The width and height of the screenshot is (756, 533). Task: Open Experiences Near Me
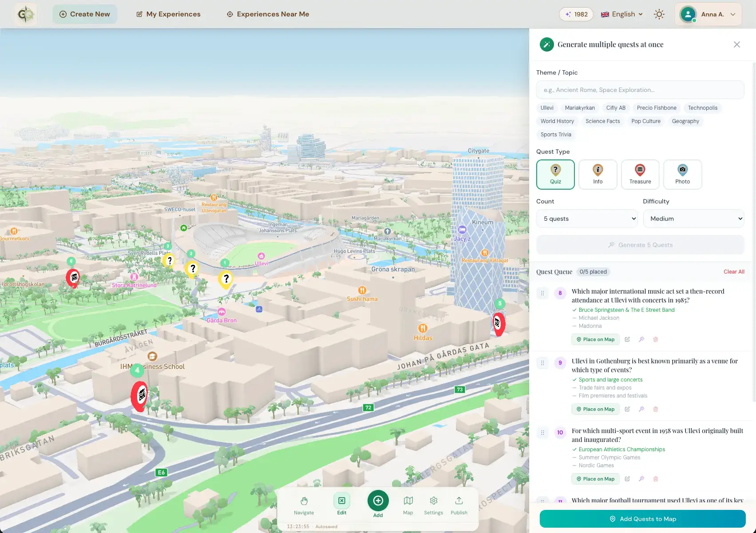(268, 14)
